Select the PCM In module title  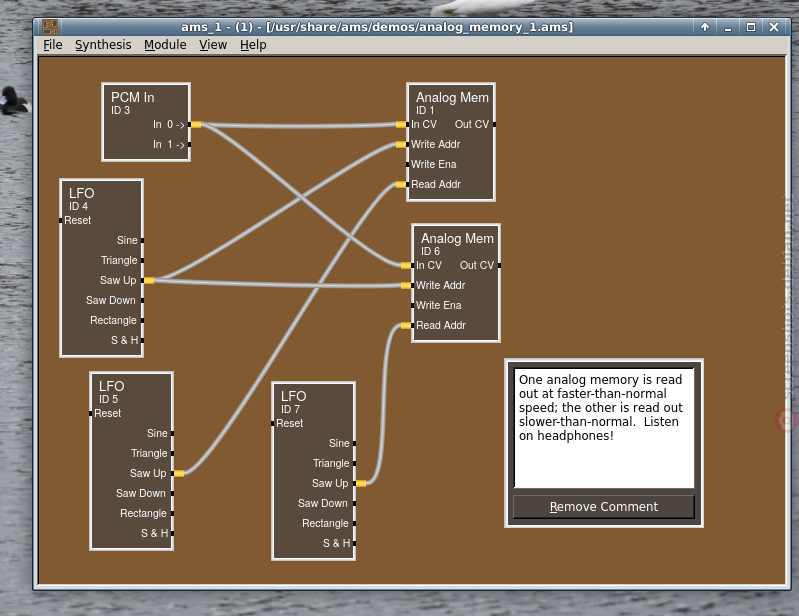click(132, 97)
